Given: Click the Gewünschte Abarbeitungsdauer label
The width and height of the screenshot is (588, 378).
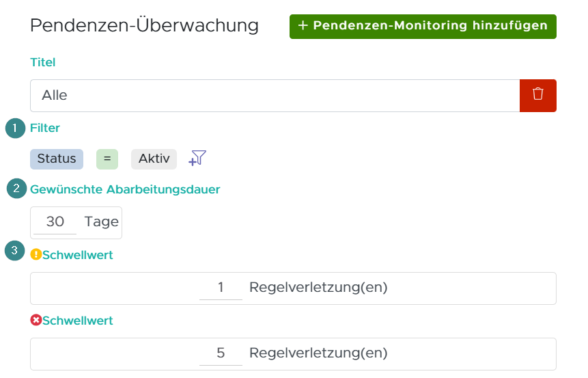Looking at the screenshot, I should [x=125, y=189].
